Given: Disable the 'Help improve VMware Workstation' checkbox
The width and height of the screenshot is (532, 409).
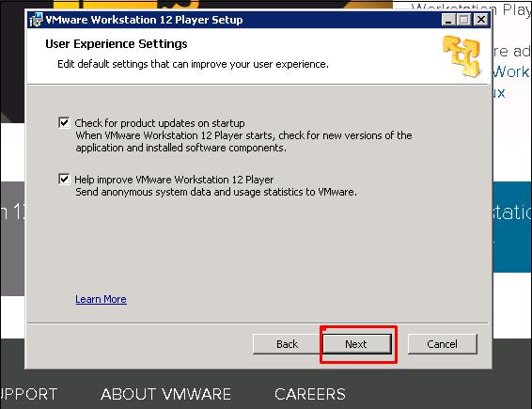Looking at the screenshot, I should pos(64,179).
